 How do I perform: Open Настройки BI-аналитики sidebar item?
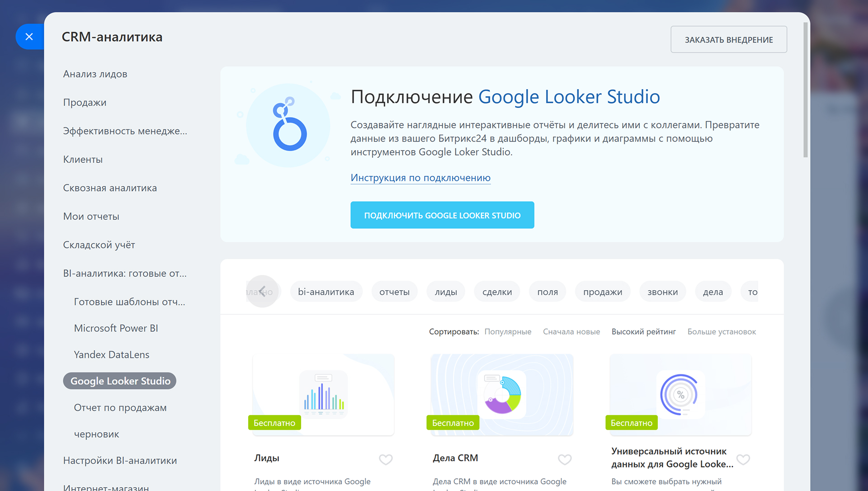pos(120,461)
